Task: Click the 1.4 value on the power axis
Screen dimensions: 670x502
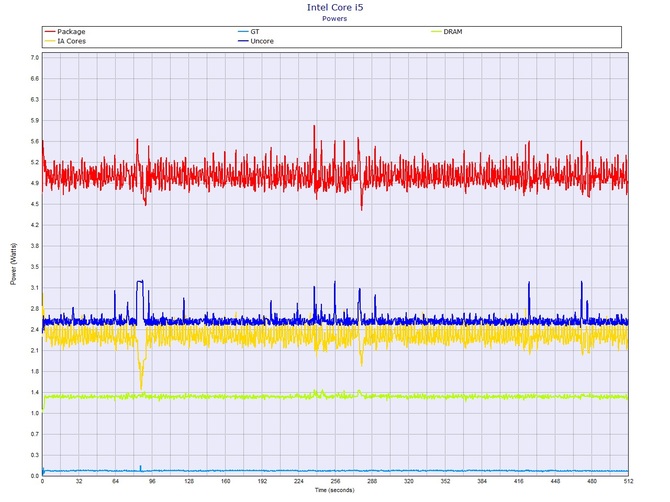Action: coord(35,393)
